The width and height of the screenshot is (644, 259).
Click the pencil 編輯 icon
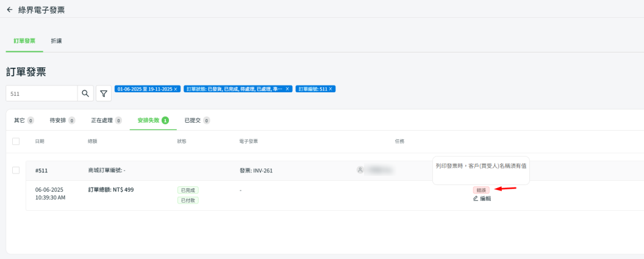[476, 199]
